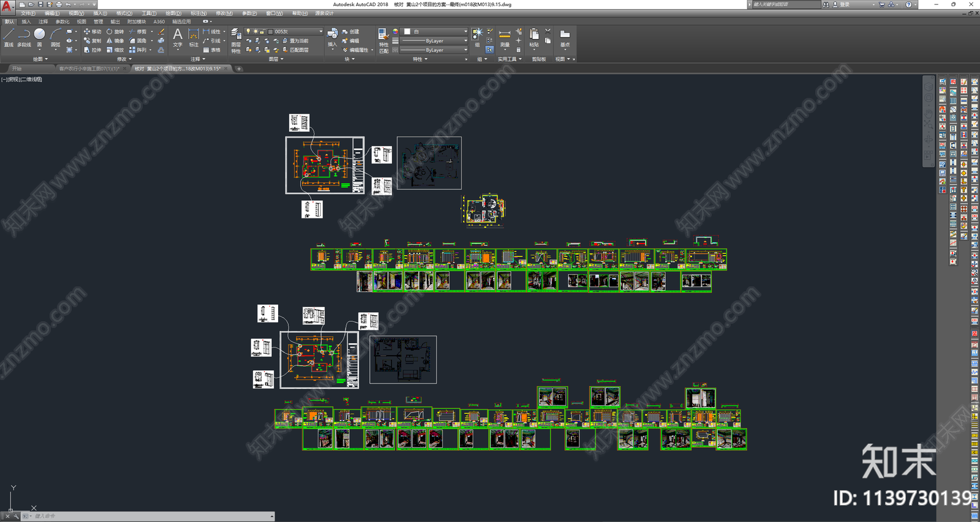
Task: Select the 圆弧 (Arc) tool
Action: (56, 37)
